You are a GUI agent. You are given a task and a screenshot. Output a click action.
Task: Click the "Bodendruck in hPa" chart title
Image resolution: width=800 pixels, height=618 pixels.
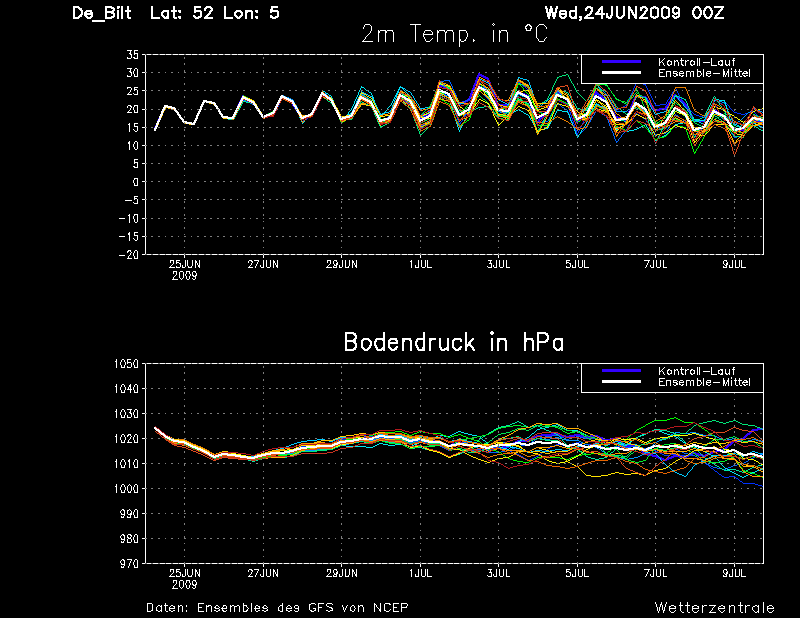(454, 342)
